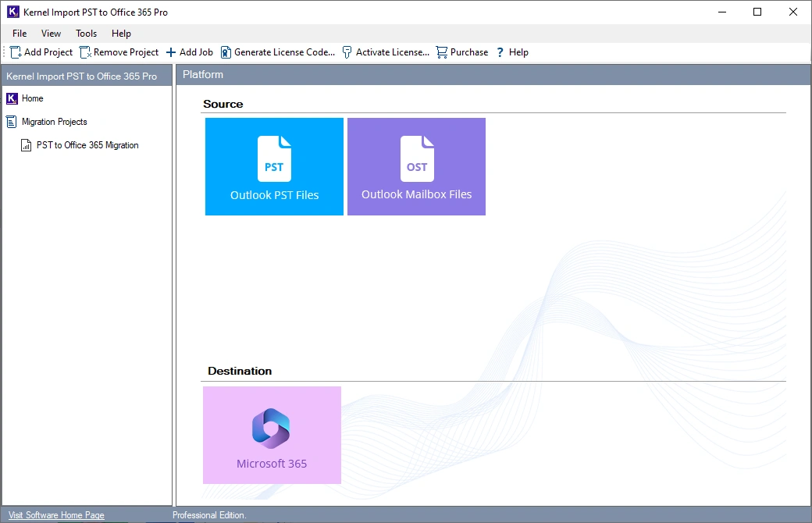
Task: Close the Kernel Import PST window
Action: point(792,12)
